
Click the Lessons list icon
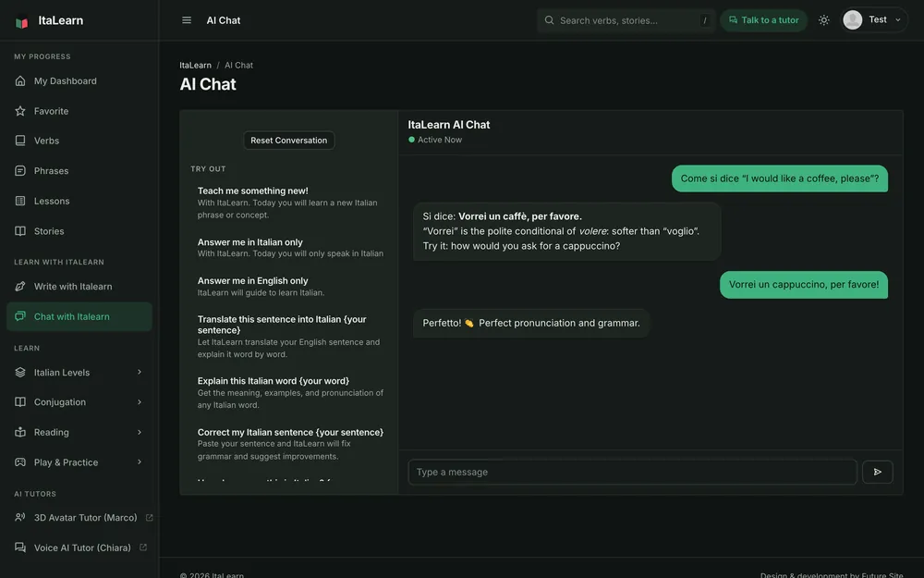click(x=20, y=201)
